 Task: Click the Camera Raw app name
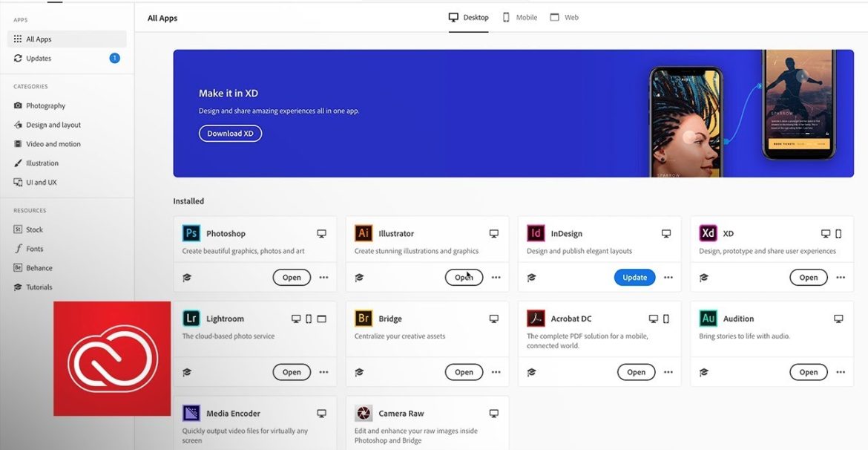point(401,414)
